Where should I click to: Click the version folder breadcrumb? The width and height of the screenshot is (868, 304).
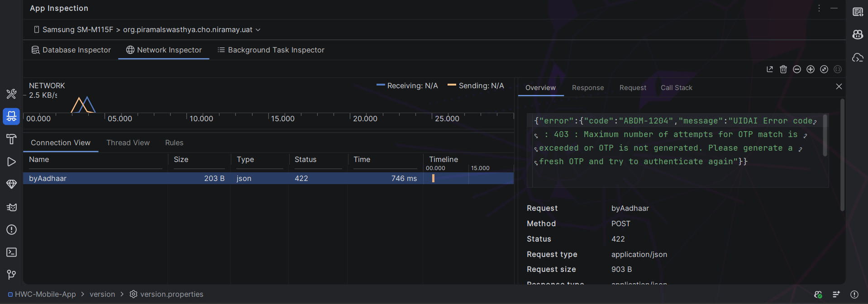point(102,294)
